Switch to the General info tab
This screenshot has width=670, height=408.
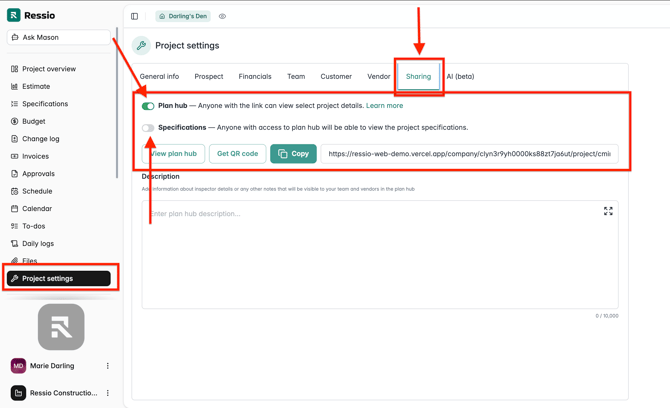[159, 76]
